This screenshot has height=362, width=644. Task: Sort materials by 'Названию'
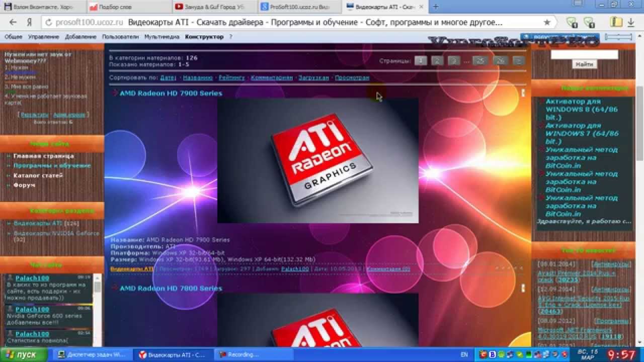pos(198,78)
